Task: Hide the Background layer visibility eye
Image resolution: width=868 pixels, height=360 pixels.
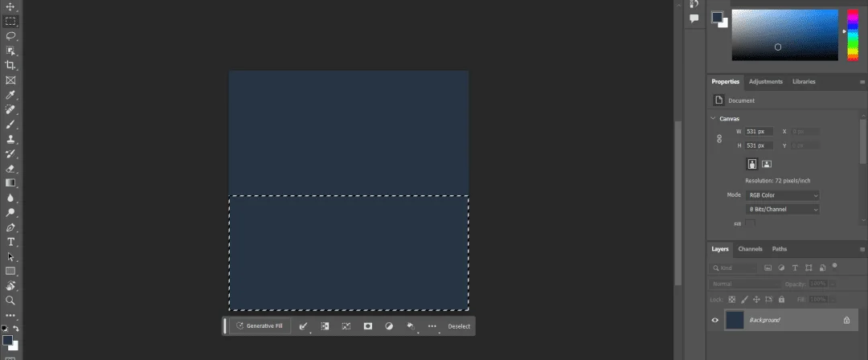Action: [x=714, y=320]
